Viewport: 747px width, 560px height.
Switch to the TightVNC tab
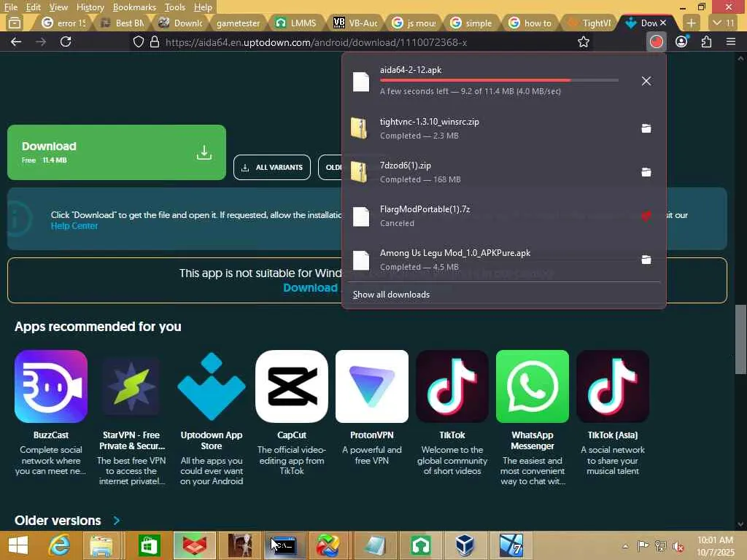(x=589, y=23)
